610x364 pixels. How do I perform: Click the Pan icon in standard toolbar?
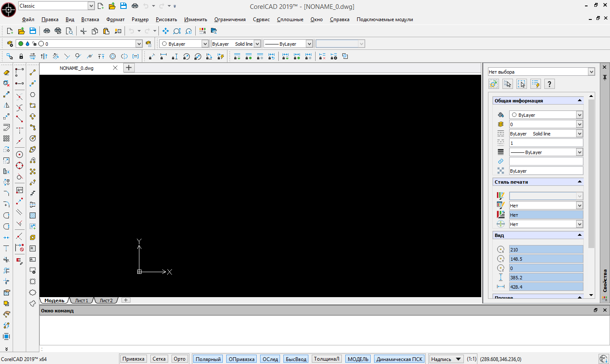tap(166, 31)
